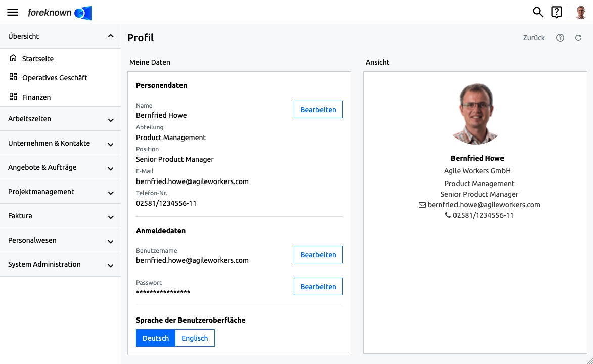Open the help chat icon in header
593x364 pixels.
tap(556, 12)
